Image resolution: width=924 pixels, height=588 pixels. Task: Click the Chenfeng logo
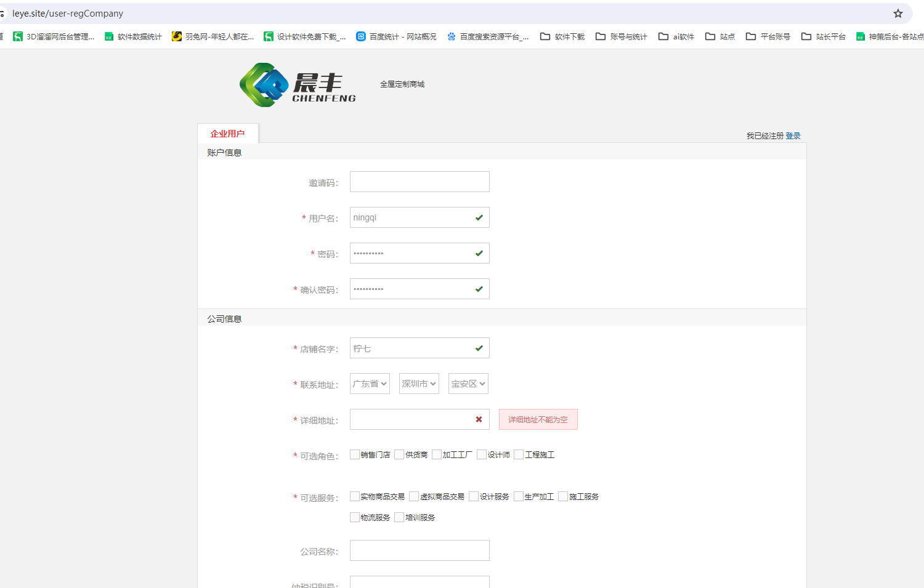tap(298, 84)
